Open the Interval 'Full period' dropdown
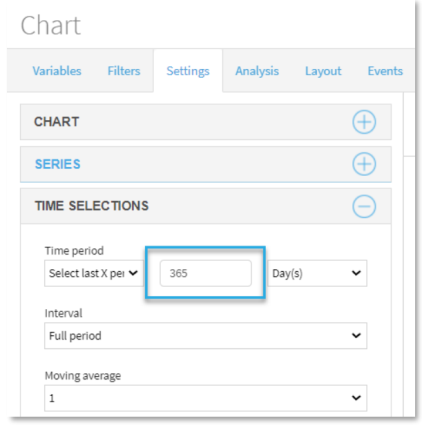The image size is (422, 425). pyautogui.click(x=206, y=336)
